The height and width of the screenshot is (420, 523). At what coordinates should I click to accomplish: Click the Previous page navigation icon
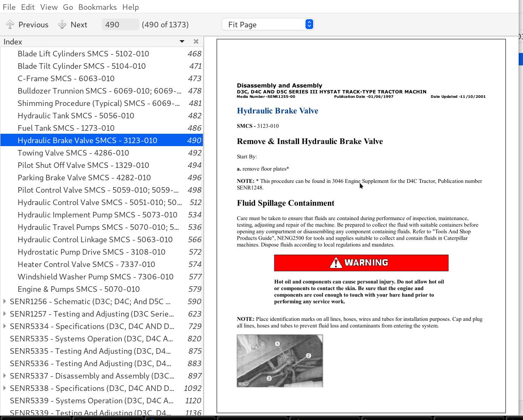point(10,24)
